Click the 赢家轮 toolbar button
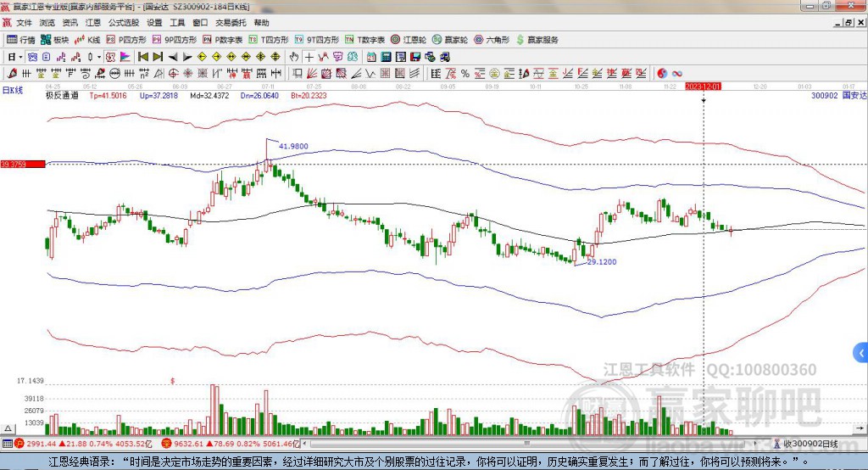 tap(450, 40)
